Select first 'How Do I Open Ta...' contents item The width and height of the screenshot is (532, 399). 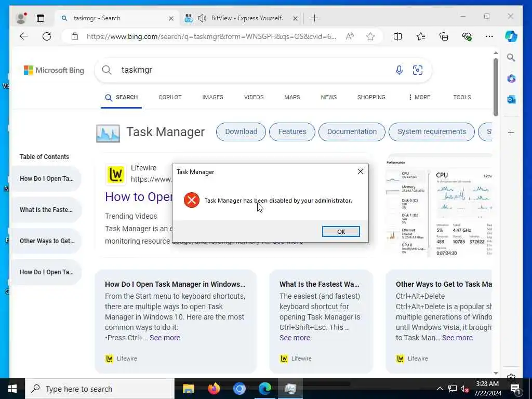[46, 179]
